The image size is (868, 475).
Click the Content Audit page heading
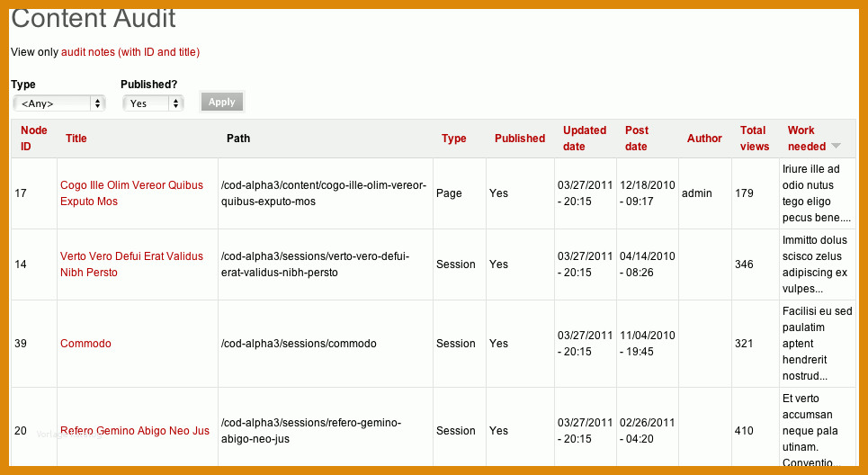[x=93, y=18]
